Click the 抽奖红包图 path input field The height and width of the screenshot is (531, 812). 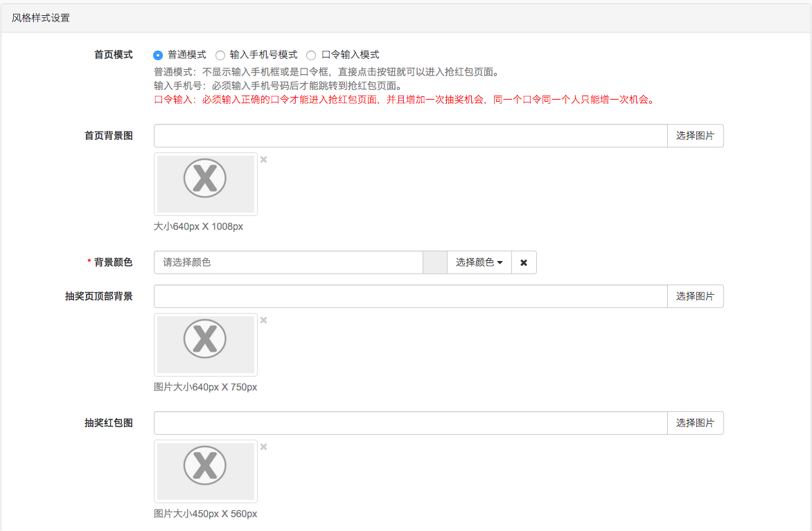click(x=411, y=423)
